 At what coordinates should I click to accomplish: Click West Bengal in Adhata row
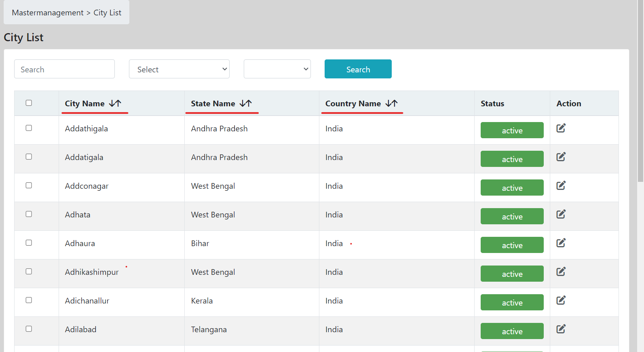point(213,215)
